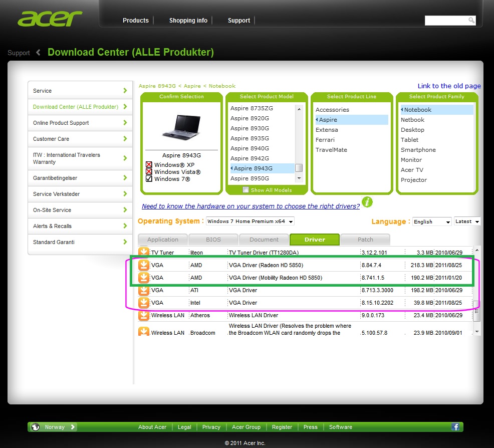This screenshot has height=448, width=494.
Task: Click the driver list scrollbar thumb
Action: click(477, 310)
